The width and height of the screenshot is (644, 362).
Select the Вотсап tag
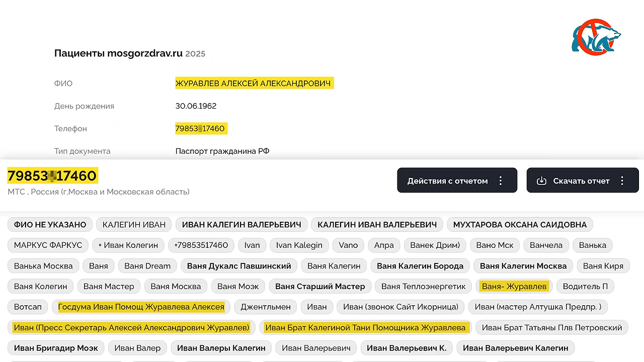(x=28, y=307)
